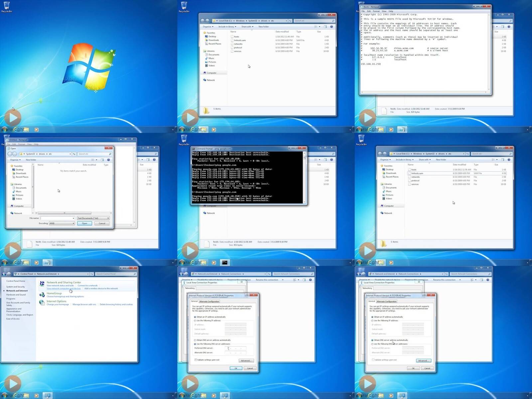Click the help icon in the Open dialog
Screen dimensions: 532x399
tap(108, 160)
